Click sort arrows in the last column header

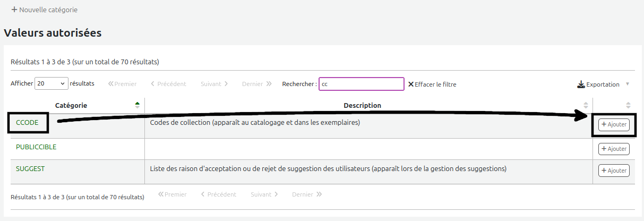point(628,105)
